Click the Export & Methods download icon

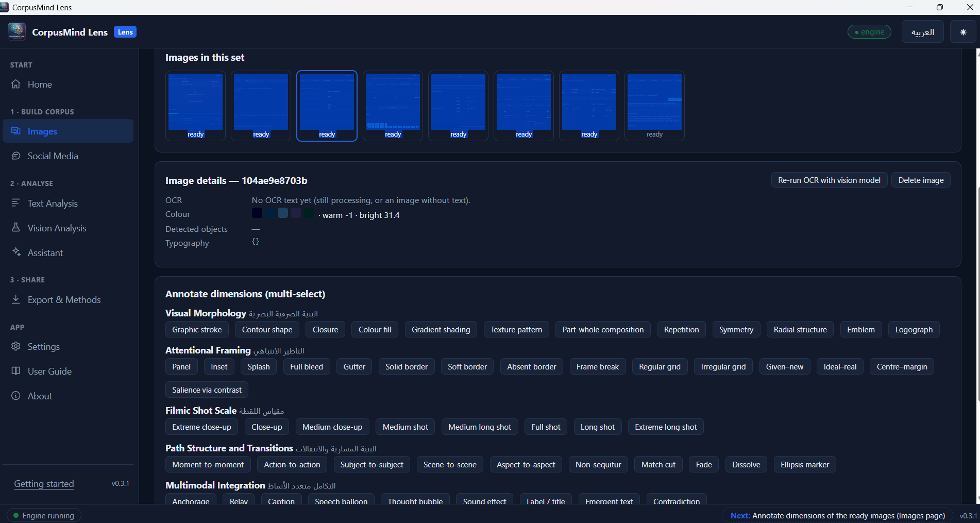[16, 299]
